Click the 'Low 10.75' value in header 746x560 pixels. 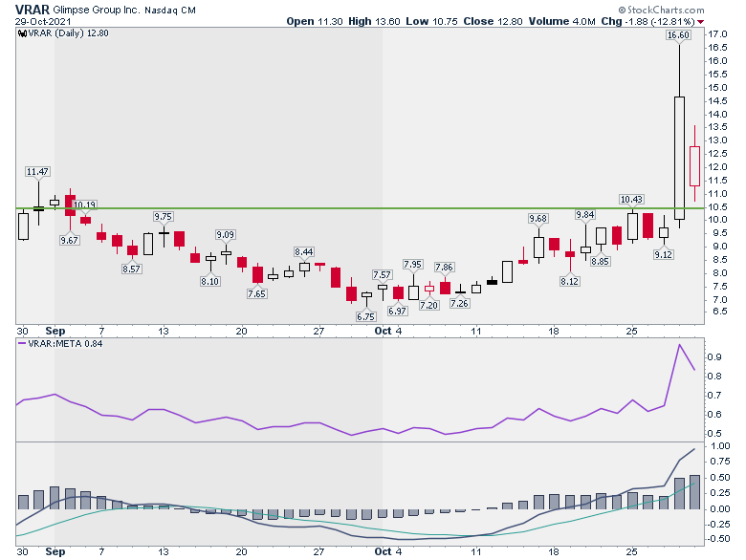pos(431,21)
